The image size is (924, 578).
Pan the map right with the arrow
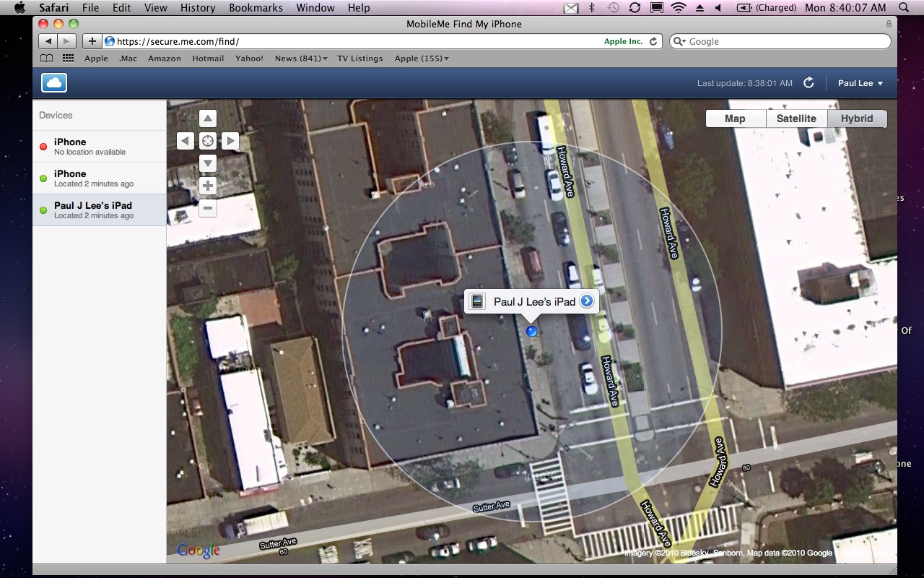(230, 141)
